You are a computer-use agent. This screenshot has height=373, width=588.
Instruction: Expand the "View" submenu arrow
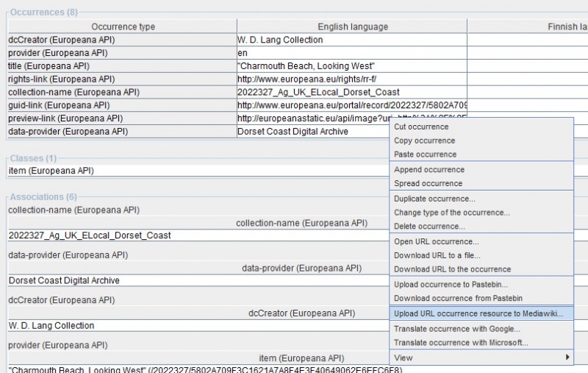pyautogui.click(x=567, y=358)
